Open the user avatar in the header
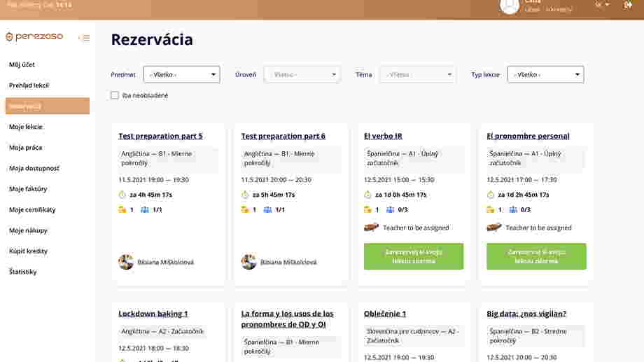 click(x=510, y=6)
